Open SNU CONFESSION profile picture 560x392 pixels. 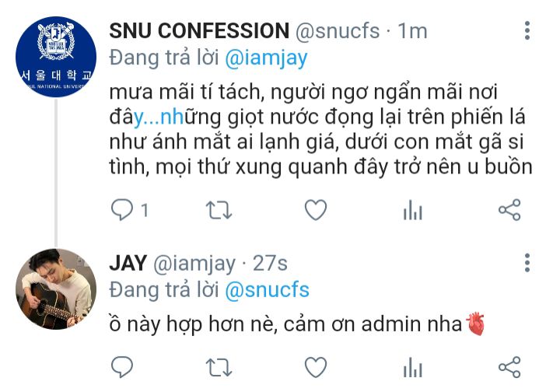pos(56,55)
